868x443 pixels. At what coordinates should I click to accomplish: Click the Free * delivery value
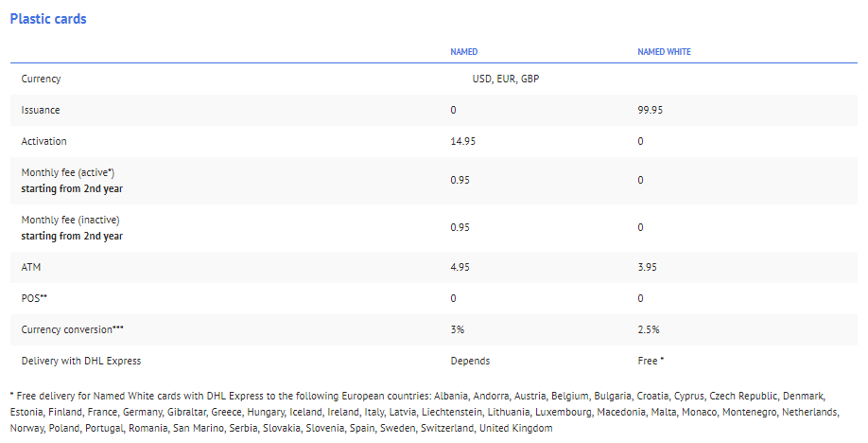[651, 361]
